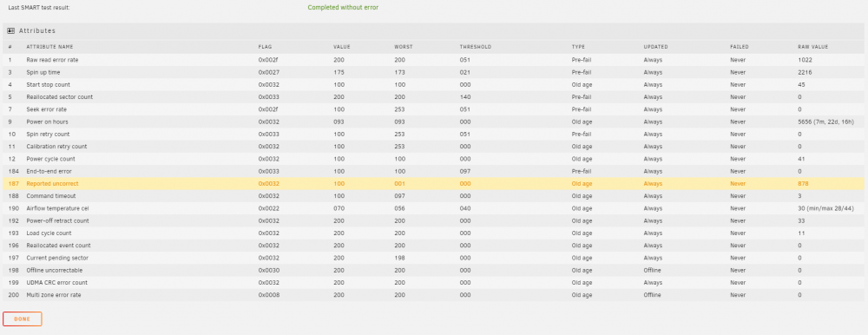Click the raw value 1022
This screenshot has width=868, height=335.
(805, 60)
